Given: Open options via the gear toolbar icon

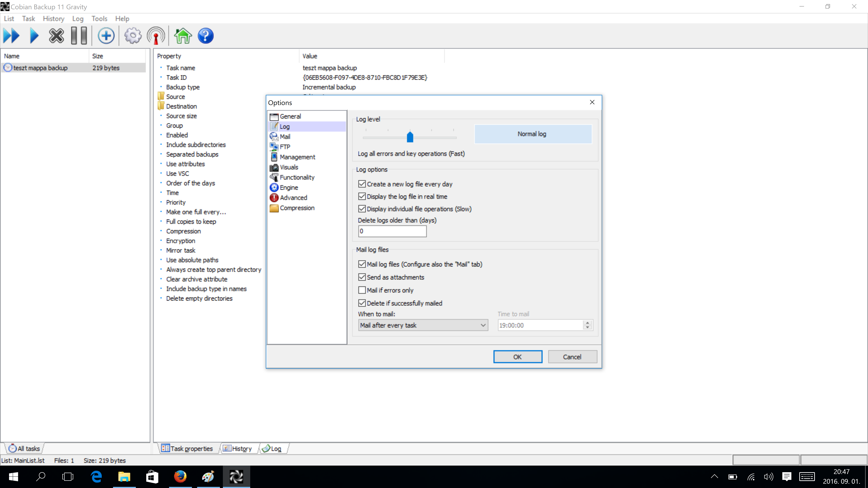Looking at the screenshot, I should pos(133,36).
